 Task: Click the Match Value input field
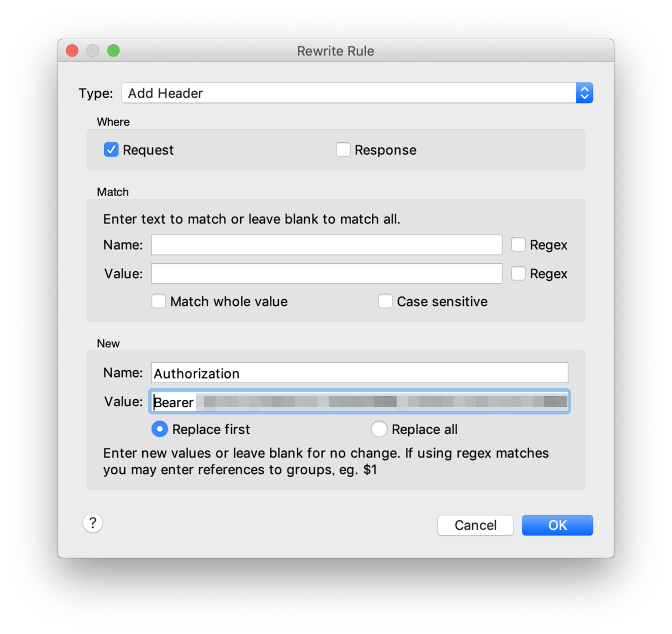tap(326, 273)
